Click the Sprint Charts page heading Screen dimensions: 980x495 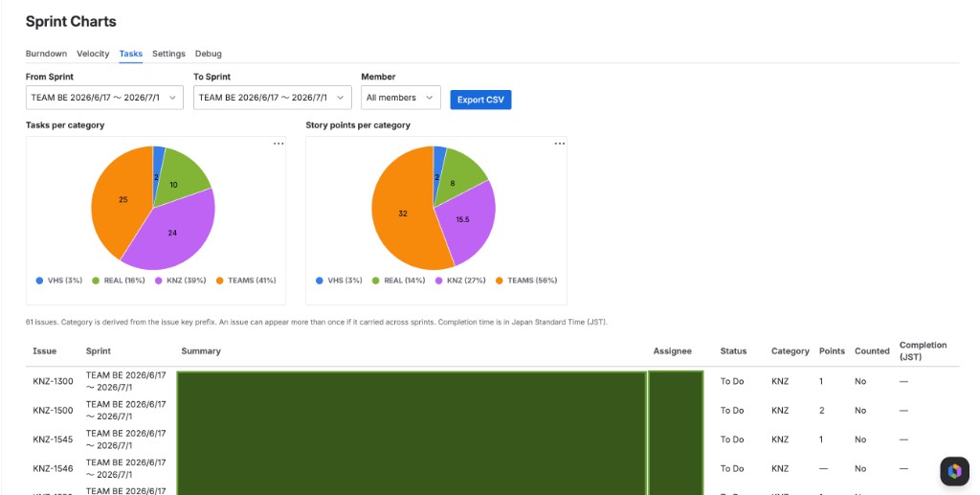tap(71, 21)
